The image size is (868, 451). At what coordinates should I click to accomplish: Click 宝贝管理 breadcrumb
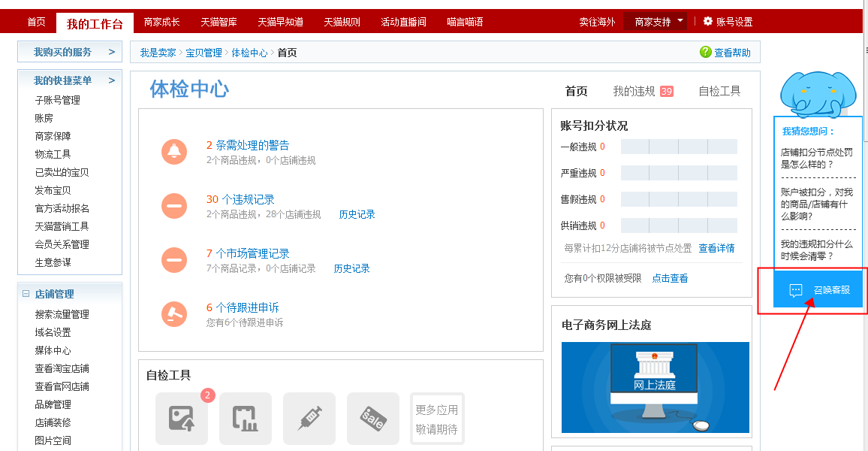coord(203,53)
